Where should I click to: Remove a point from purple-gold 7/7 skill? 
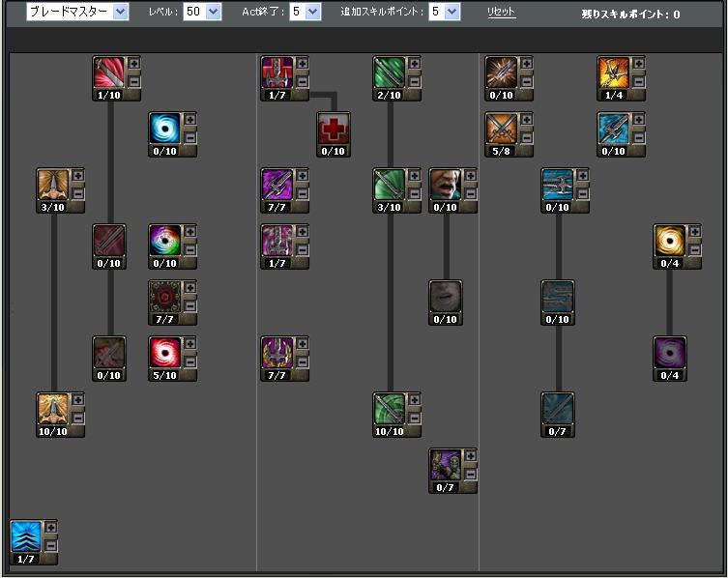[x=303, y=362]
